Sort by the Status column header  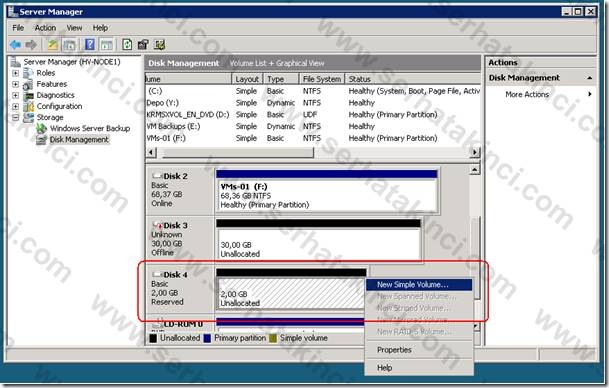coord(413,79)
